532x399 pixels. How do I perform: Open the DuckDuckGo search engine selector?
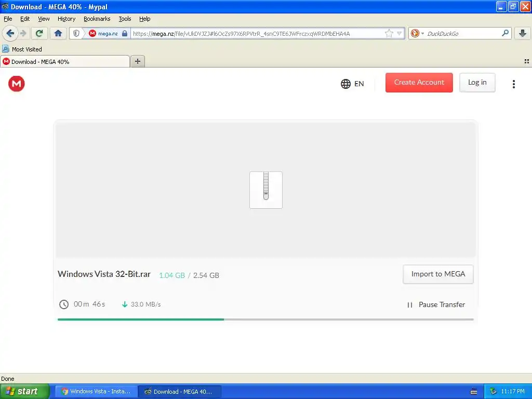(417, 33)
